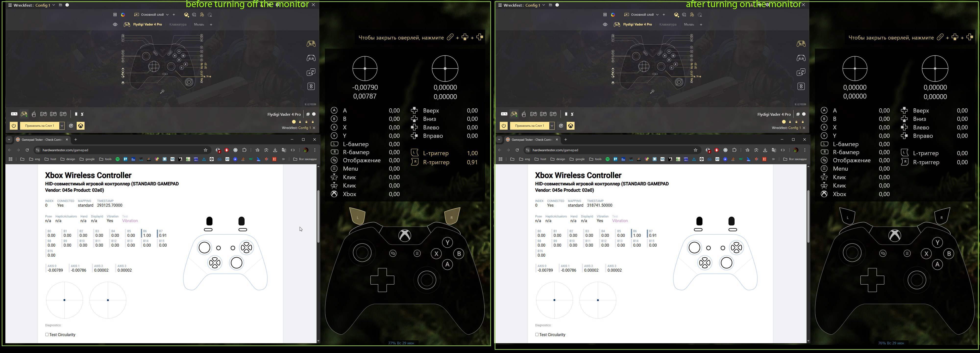
Task: Check Test Circularity in the 'after' browser window
Action: [x=537, y=335]
